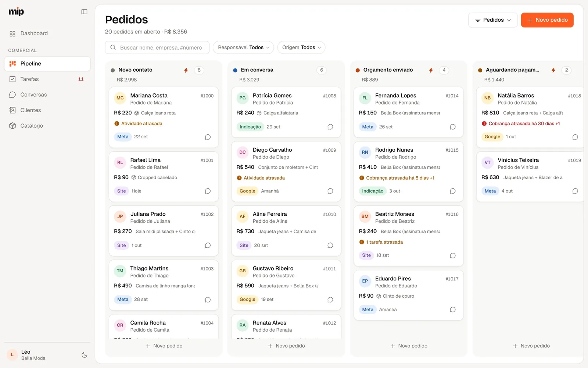Screen dimensions: 588x368
Task: Open the Conversas chat bubble icon in sidebar
Action: pyautogui.click(x=12, y=95)
